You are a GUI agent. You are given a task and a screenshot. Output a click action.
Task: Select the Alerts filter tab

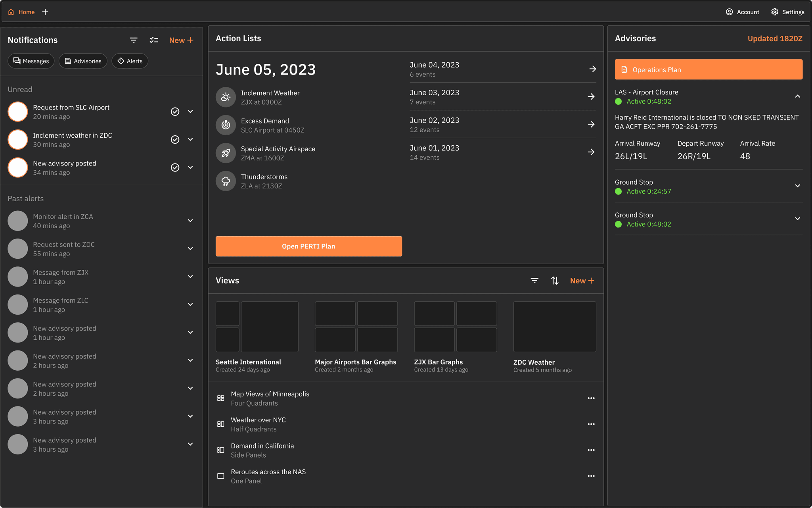tap(130, 61)
